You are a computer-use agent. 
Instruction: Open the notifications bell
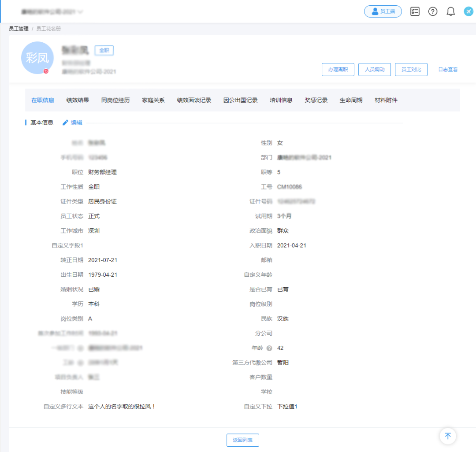[450, 11]
